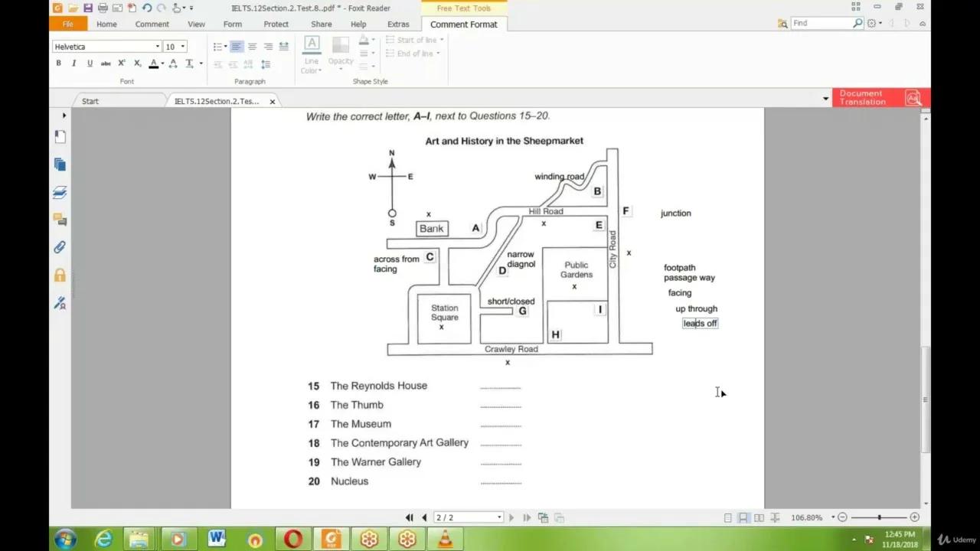Toggle underline formatting in the Font group

point(90,63)
